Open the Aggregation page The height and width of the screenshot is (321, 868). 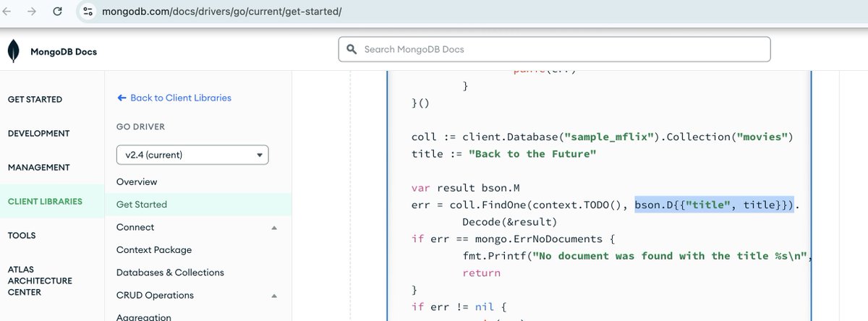(x=144, y=317)
